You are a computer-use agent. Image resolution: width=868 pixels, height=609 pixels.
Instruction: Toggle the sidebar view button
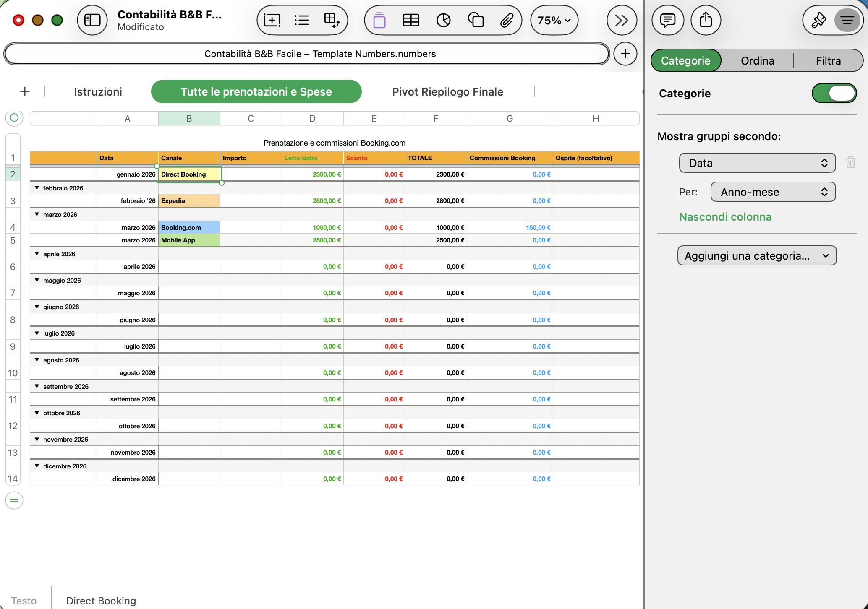tap(92, 20)
